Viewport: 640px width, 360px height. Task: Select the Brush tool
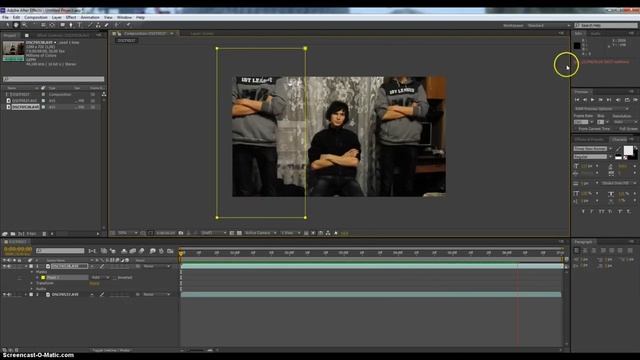(x=90, y=25)
